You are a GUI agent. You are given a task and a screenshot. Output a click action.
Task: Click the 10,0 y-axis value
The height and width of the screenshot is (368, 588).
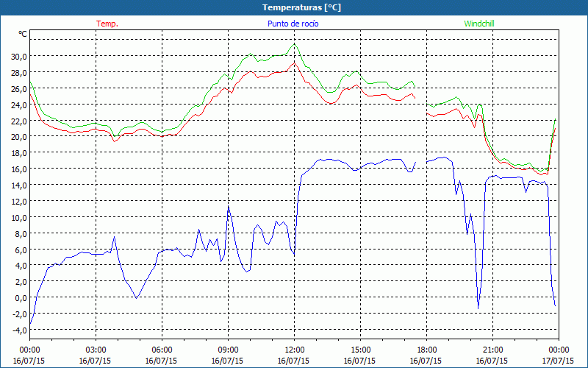[19, 218]
